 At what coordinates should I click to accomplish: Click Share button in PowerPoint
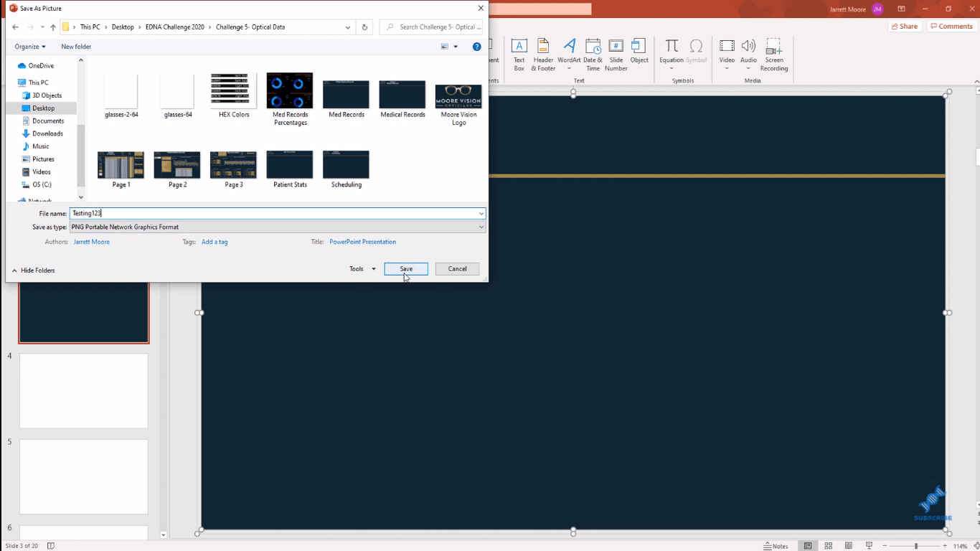pyautogui.click(x=905, y=27)
